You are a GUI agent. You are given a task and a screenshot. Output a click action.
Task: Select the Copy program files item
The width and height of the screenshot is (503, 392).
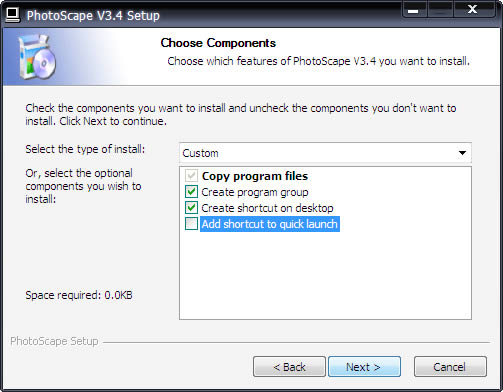pyautogui.click(x=255, y=176)
